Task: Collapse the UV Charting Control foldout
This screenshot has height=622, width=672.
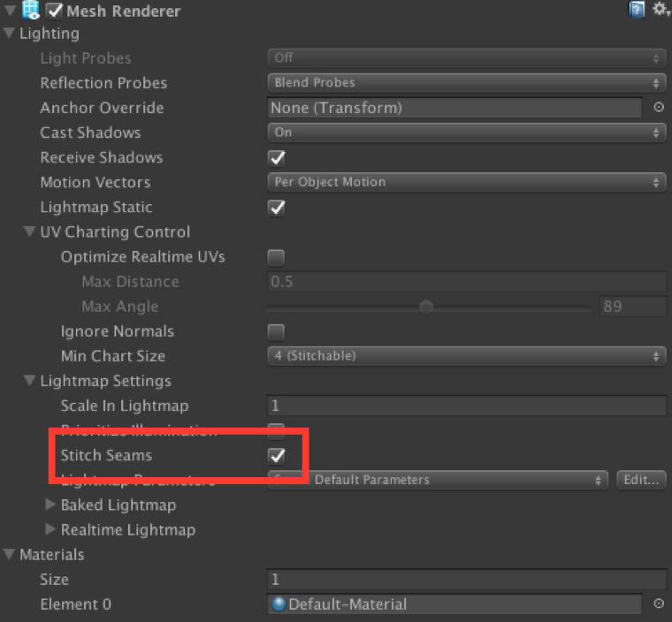Action: pos(30,232)
